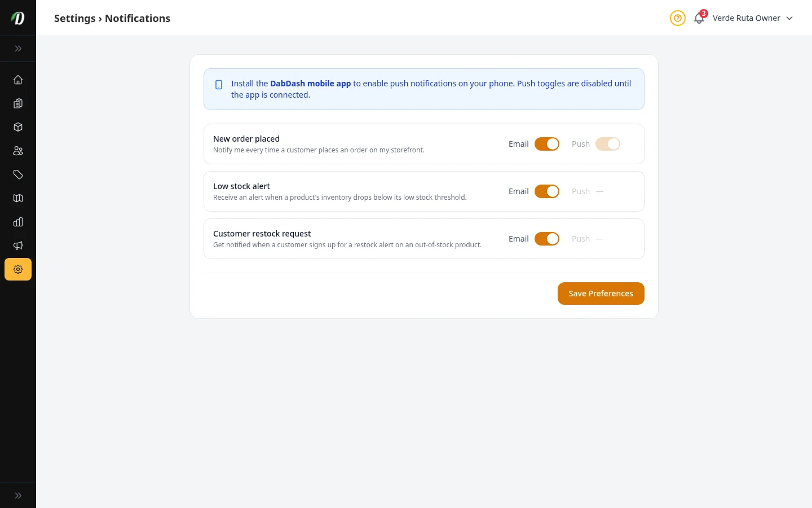Screen dimensions: 812x508
Task: Open the Orders clipboard icon in sidebar
Action: point(18,103)
